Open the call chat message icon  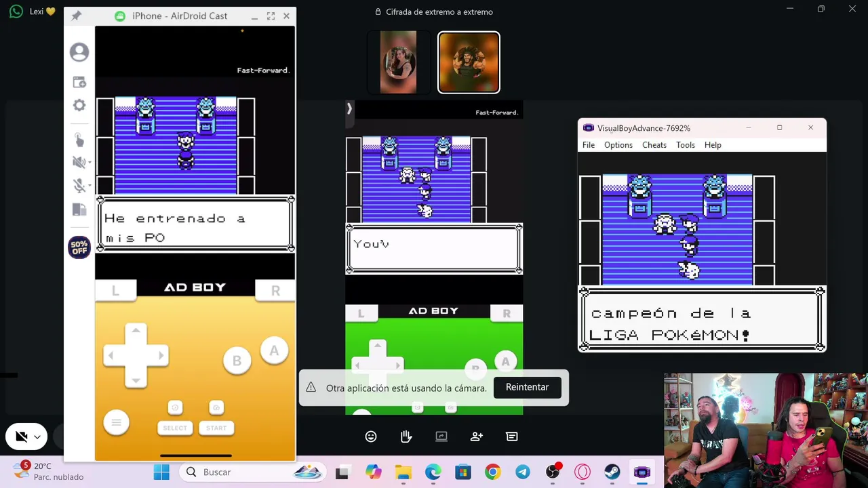512,436
